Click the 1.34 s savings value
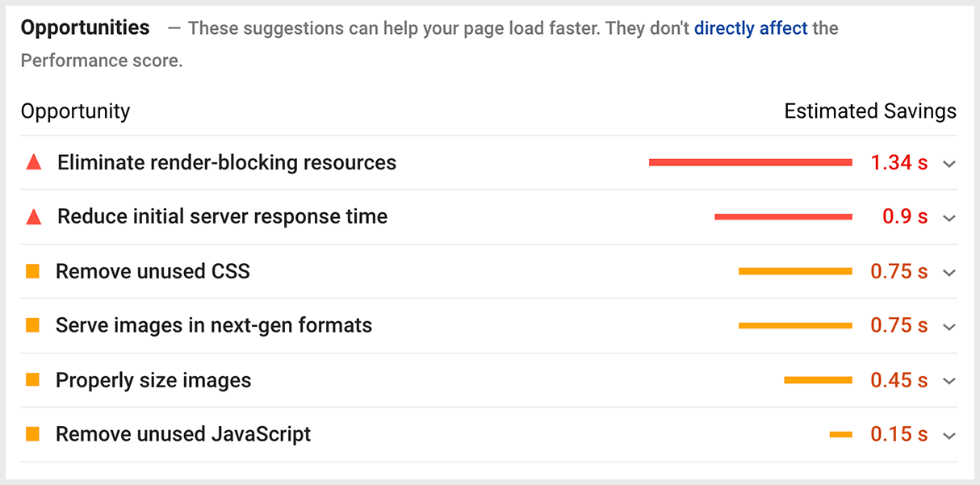Screen dimensions: 980x485 point(898,161)
